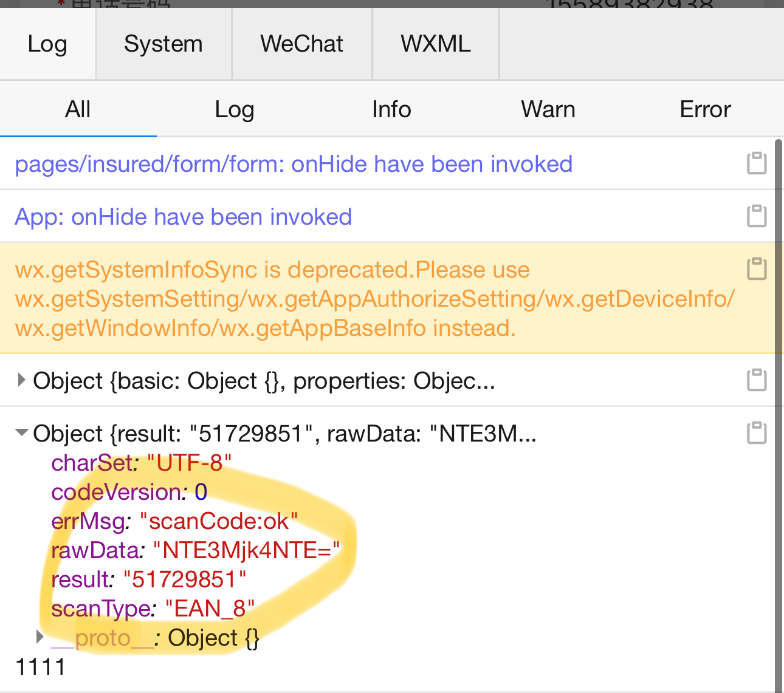Show All console messages
This screenshot has width=784, height=693.
78,109
